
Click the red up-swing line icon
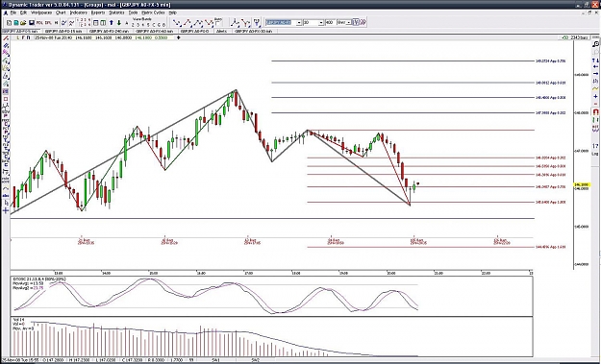click(188, 23)
